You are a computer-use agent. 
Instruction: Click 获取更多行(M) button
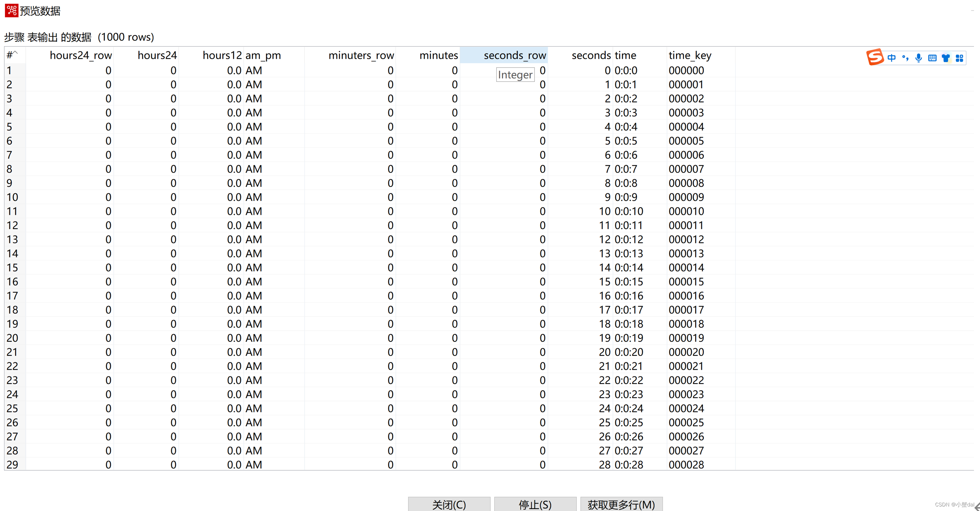[x=621, y=504]
